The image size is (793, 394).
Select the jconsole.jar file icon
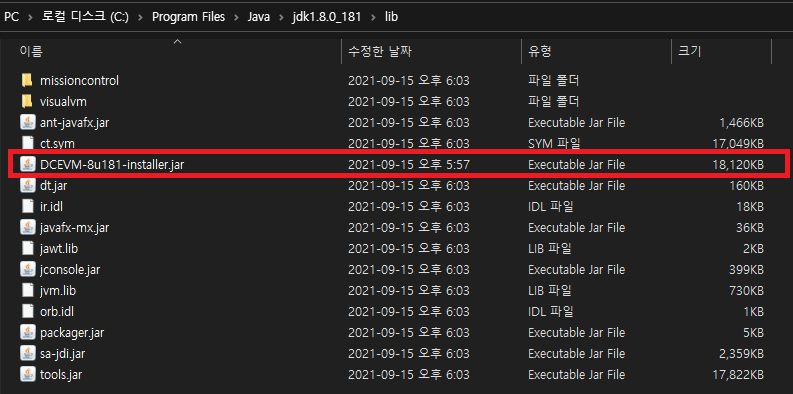(x=27, y=270)
